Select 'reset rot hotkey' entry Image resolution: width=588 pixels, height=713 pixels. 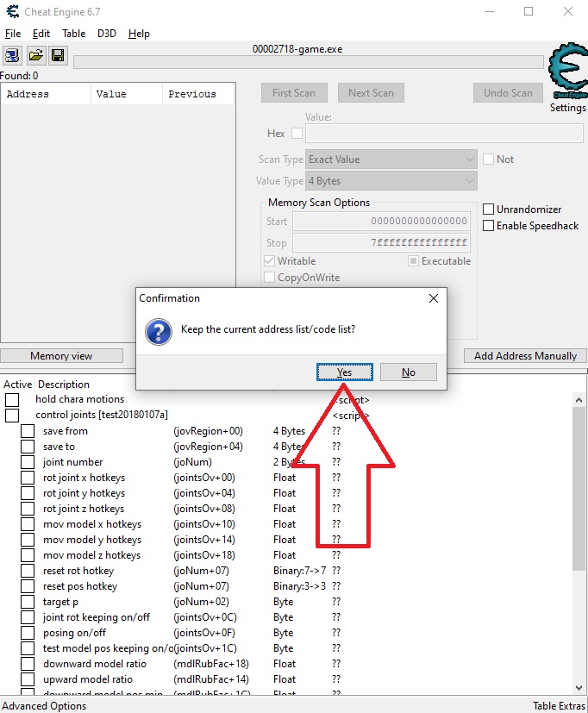click(78, 571)
